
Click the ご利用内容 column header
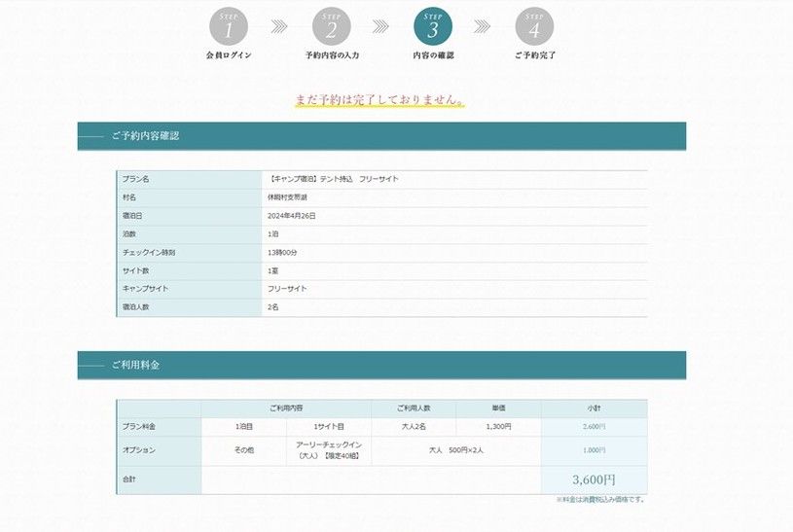(x=286, y=408)
